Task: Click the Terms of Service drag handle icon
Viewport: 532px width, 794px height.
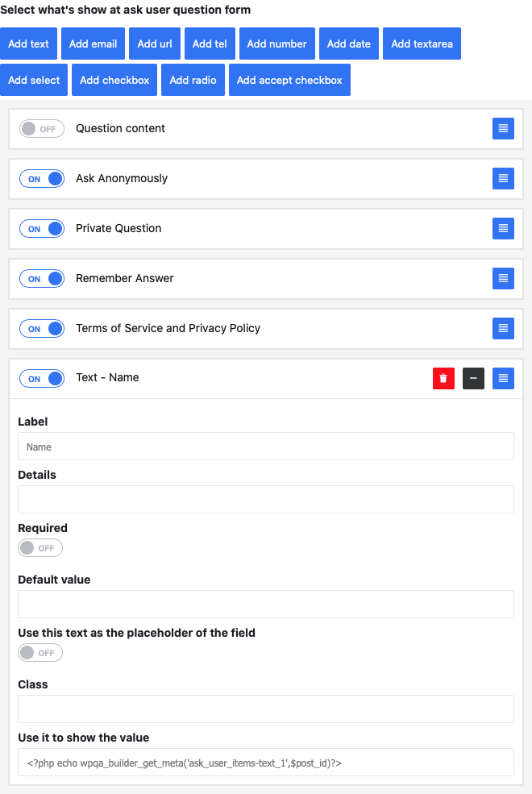Action: 503,328
